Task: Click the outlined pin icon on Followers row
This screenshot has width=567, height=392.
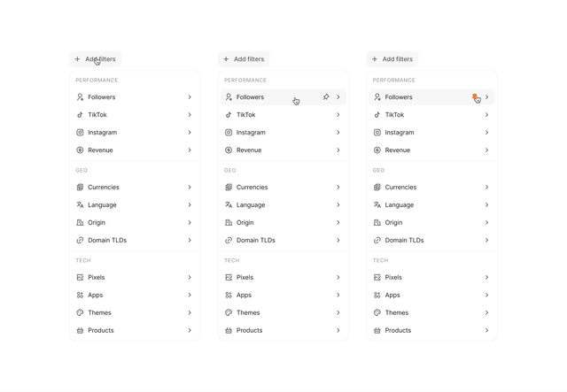Action: 326,96
